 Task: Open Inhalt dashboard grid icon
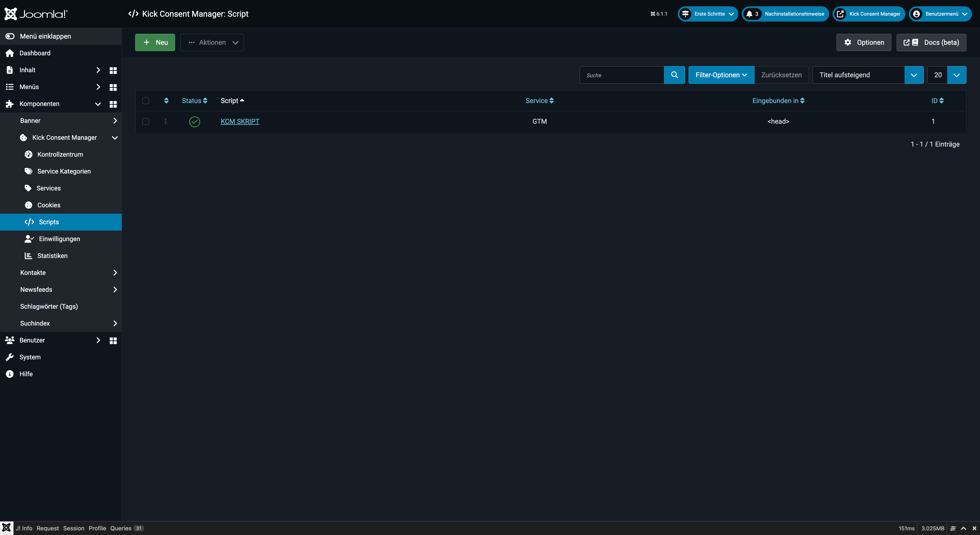pos(113,70)
